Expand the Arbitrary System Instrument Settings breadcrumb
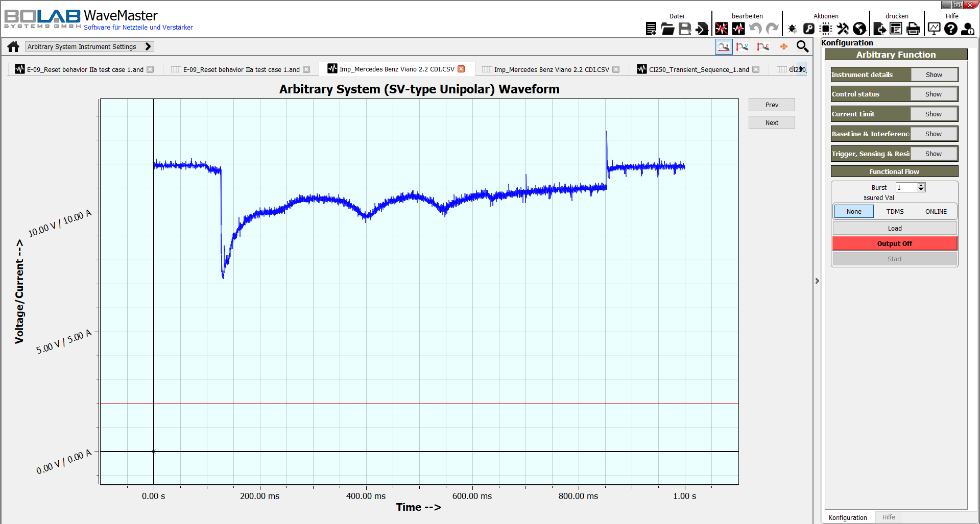Screen dimensions: 980x524 click(x=148, y=46)
